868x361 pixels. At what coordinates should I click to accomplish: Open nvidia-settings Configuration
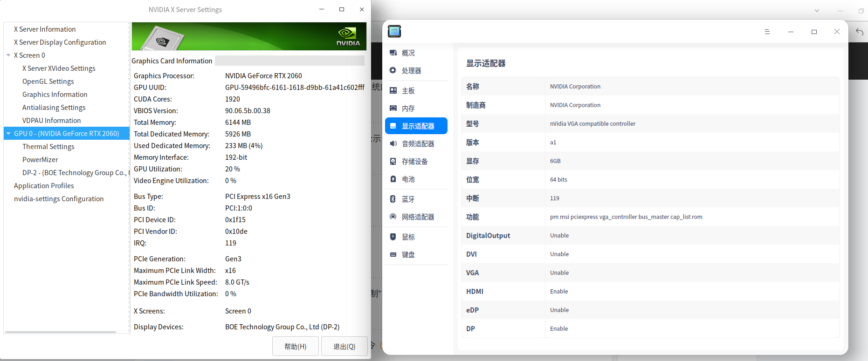tap(59, 199)
